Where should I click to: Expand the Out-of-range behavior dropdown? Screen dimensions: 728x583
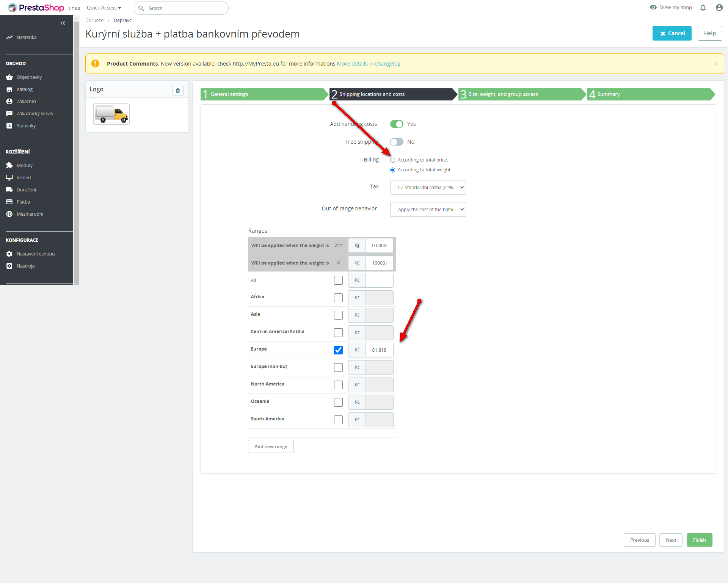(x=428, y=209)
